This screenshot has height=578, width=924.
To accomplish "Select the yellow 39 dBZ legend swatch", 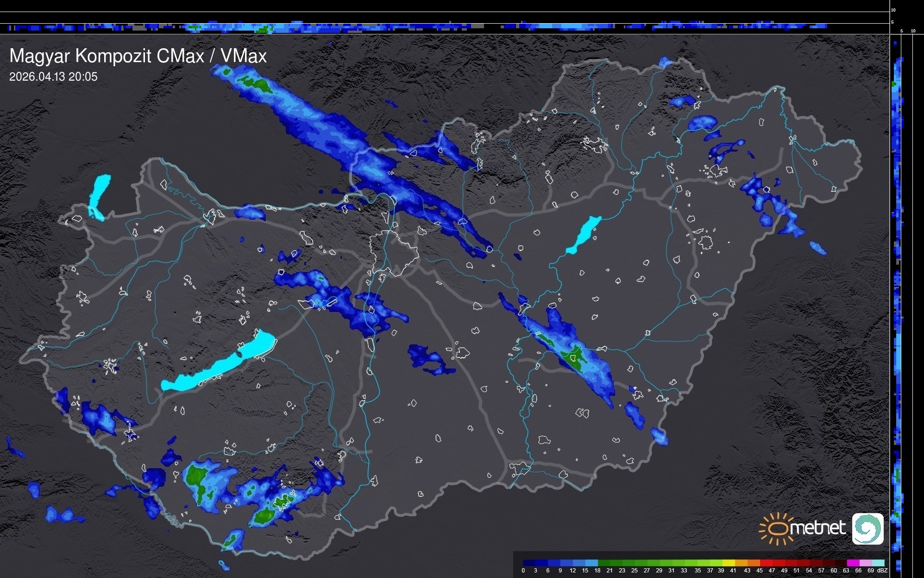I will (x=729, y=563).
